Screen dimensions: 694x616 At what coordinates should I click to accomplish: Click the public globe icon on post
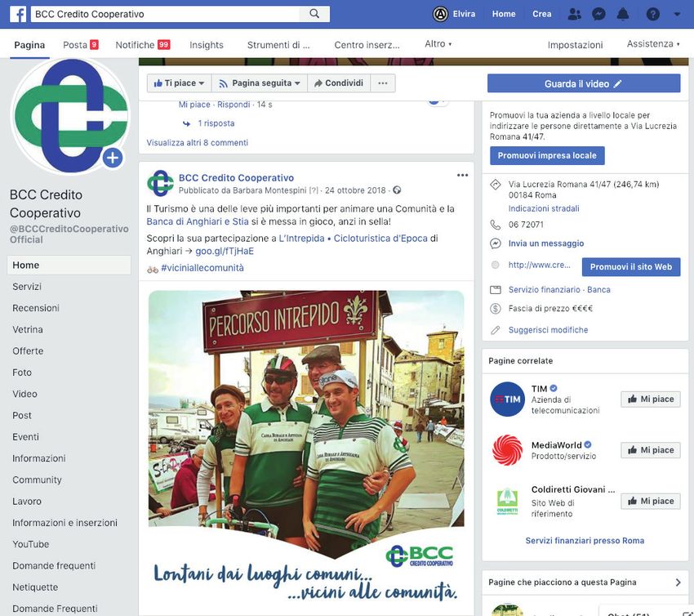pyautogui.click(x=397, y=190)
